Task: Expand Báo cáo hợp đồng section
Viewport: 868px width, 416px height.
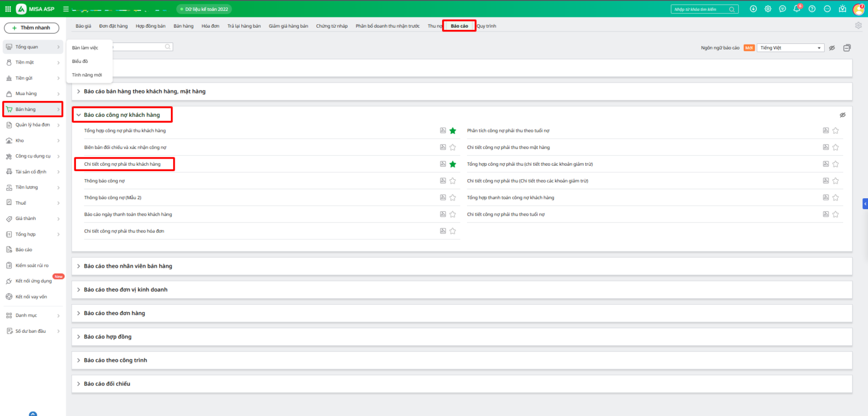Action: click(x=107, y=337)
